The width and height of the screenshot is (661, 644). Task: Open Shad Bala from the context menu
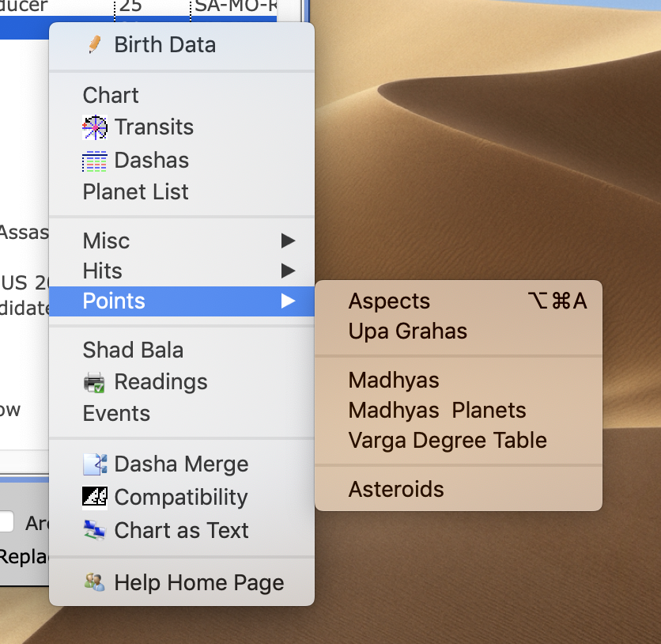133,350
